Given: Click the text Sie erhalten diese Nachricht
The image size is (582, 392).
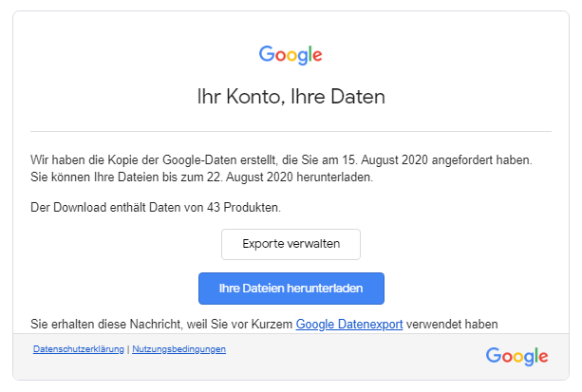Looking at the screenshot, I should point(104,324).
